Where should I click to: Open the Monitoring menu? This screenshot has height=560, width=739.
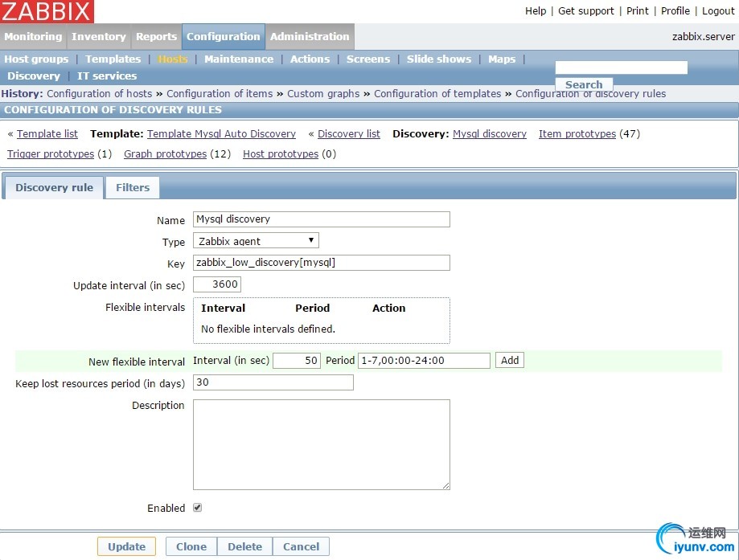(34, 37)
